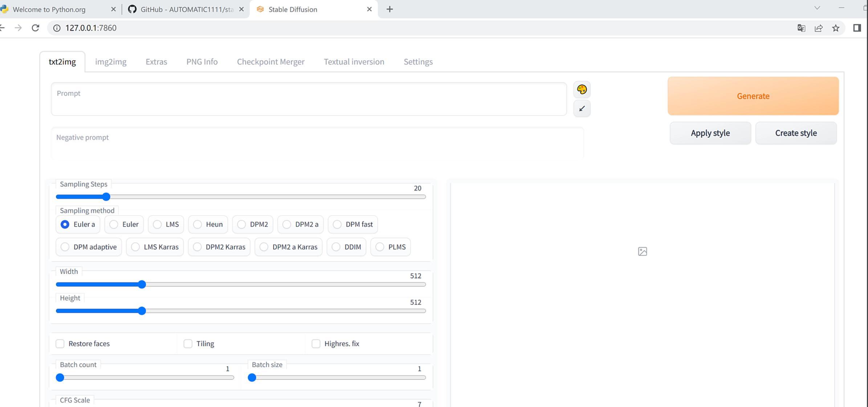Viewport: 868px width, 407px height.
Task: Switch to the img2img tab
Action: click(x=111, y=62)
